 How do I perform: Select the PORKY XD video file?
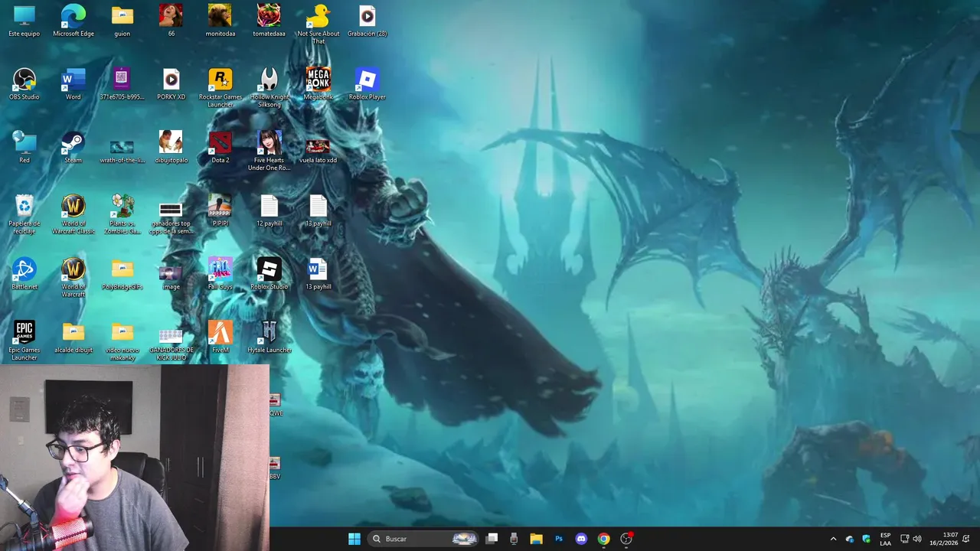point(171,84)
